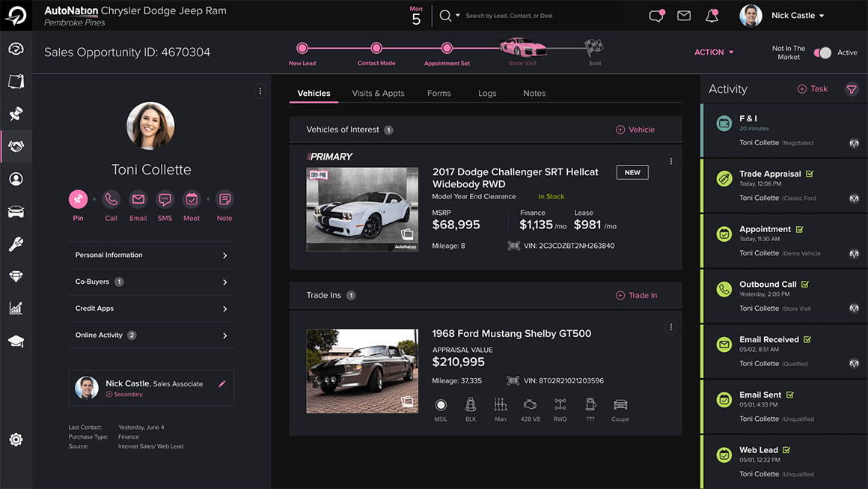Viewport: 868px width, 489px height.
Task: Pin Toni Collette's record
Action: [78, 198]
